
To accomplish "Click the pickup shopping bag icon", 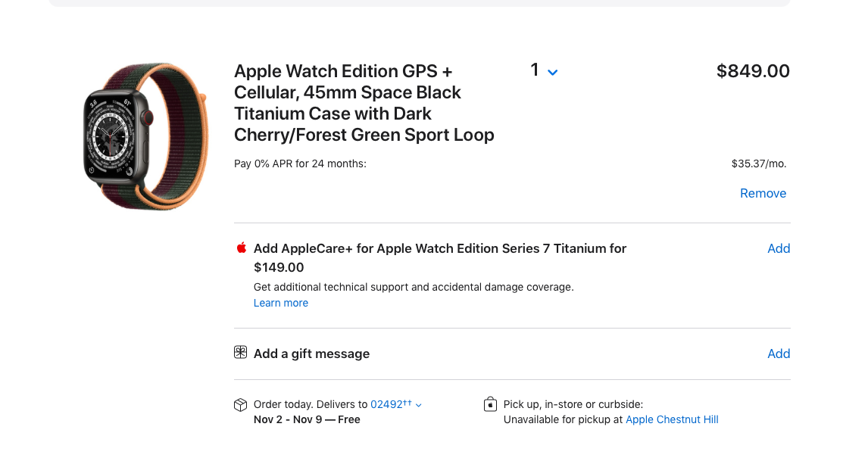I will (x=490, y=405).
